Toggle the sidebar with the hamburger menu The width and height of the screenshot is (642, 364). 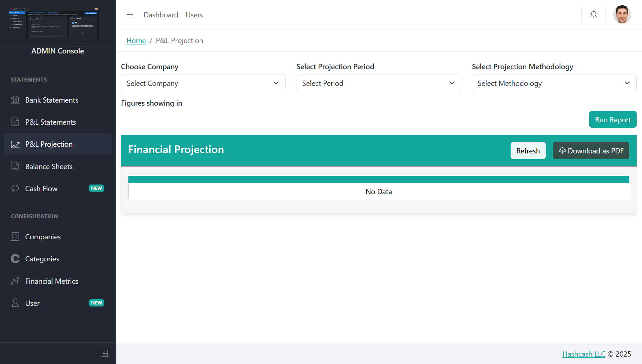(x=130, y=15)
